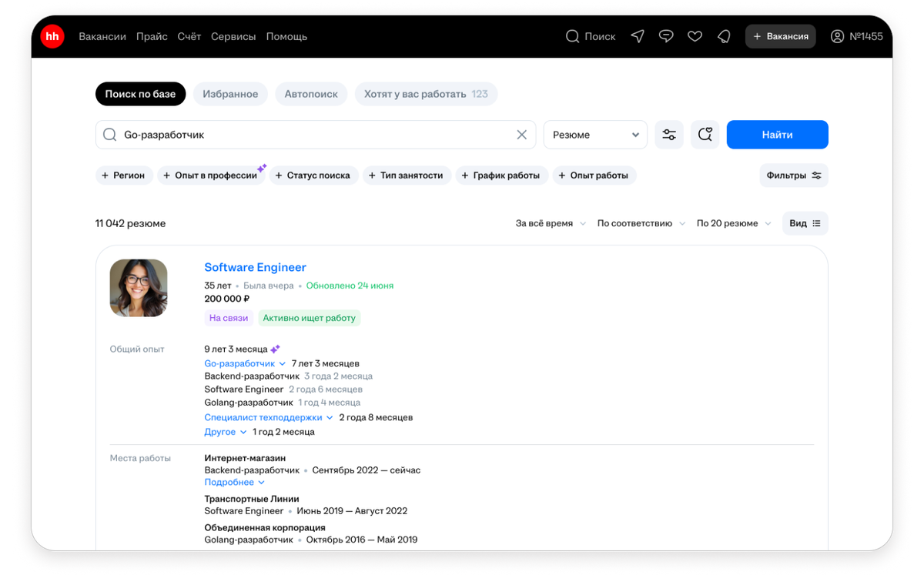
Task: Open search settings sliders icon beside query field
Action: click(x=668, y=134)
